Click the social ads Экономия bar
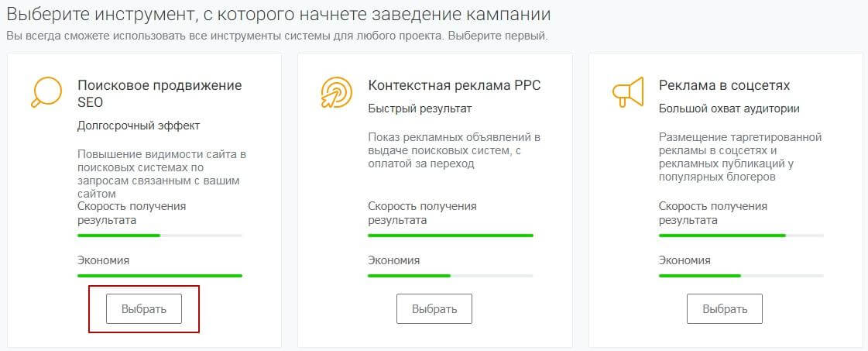 point(741,275)
